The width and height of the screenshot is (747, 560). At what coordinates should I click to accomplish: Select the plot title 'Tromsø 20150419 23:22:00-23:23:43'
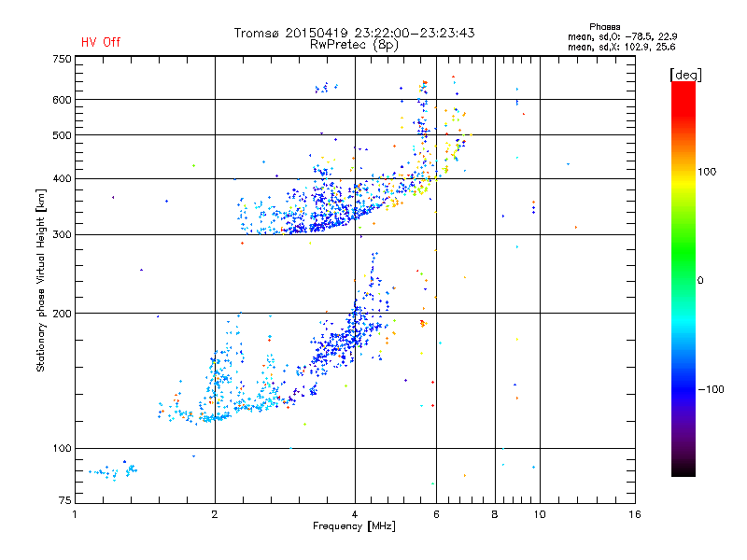pyautogui.click(x=354, y=33)
